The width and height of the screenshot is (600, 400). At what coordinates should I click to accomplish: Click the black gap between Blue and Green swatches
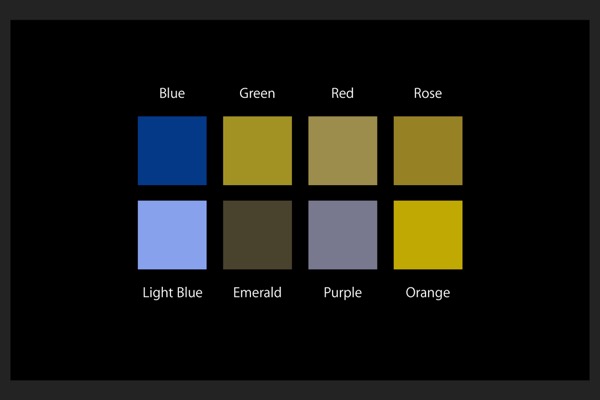[x=215, y=151]
